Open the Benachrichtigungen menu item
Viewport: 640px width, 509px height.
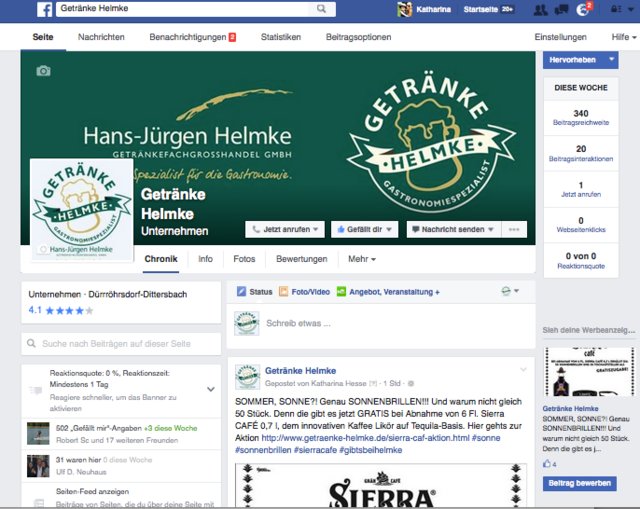[191, 37]
